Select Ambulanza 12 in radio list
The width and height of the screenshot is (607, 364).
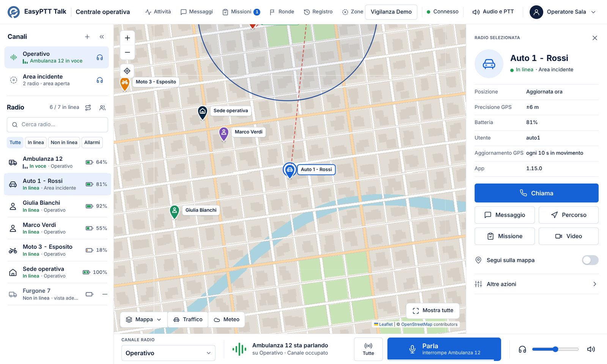57,162
